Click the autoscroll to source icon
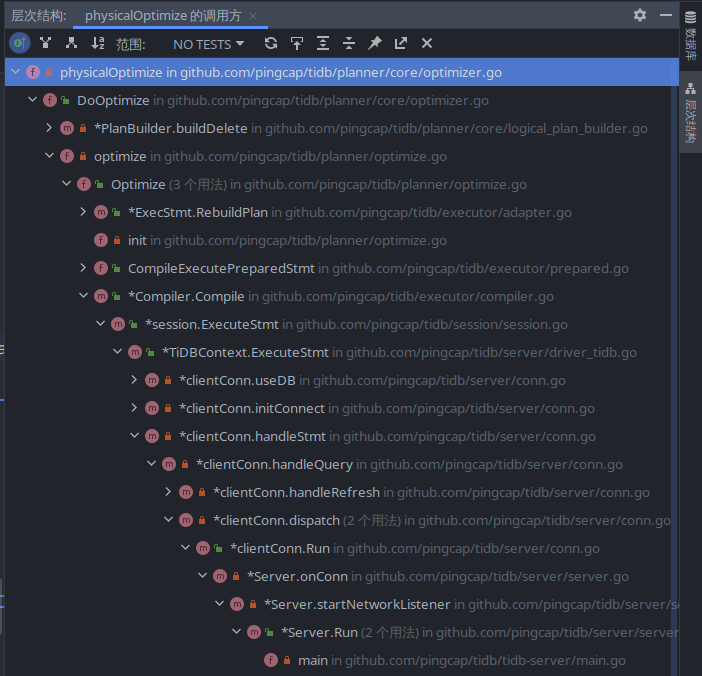Viewport: 702px width, 676px height. click(297, 43)
